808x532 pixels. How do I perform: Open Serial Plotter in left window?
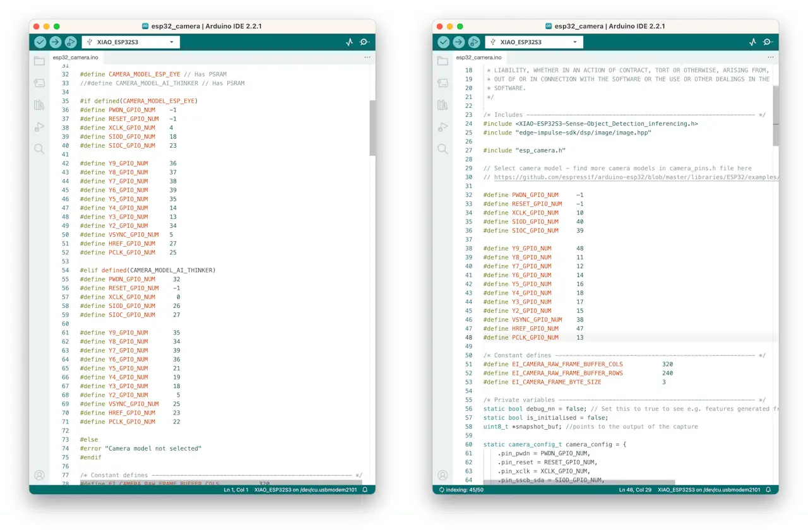tap(350, 42)
